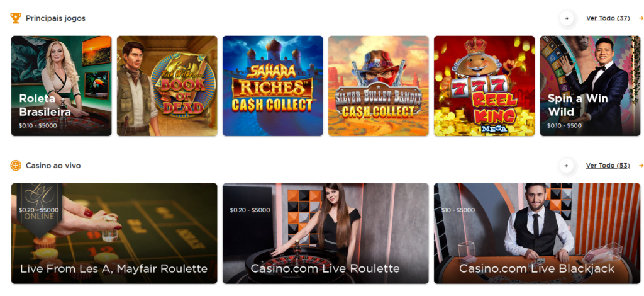Select Sahara Riches Cash Collect game

click(273, 86)
